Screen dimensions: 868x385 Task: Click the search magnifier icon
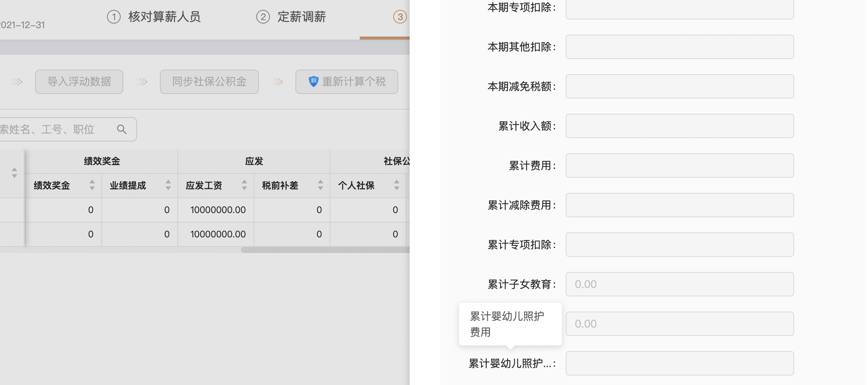122,129
